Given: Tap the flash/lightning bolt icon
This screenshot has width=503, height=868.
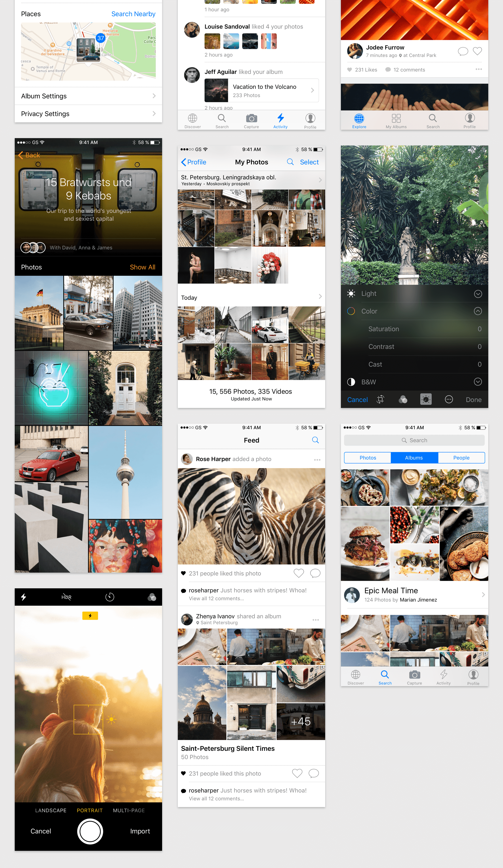Looking at the screenshot, I should (25, 595).
